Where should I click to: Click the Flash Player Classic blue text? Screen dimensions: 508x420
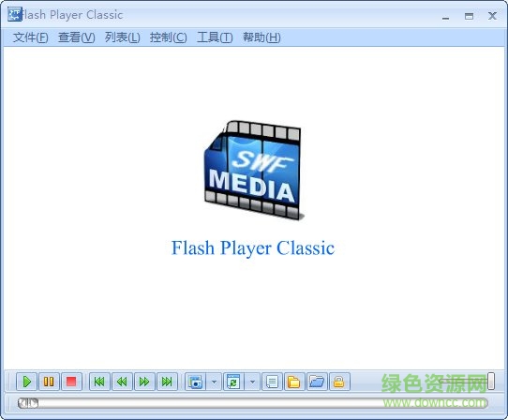coord(253,248)
